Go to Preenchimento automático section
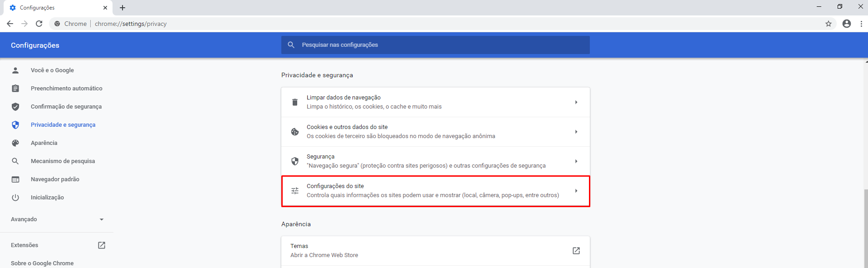 (66, 89)
